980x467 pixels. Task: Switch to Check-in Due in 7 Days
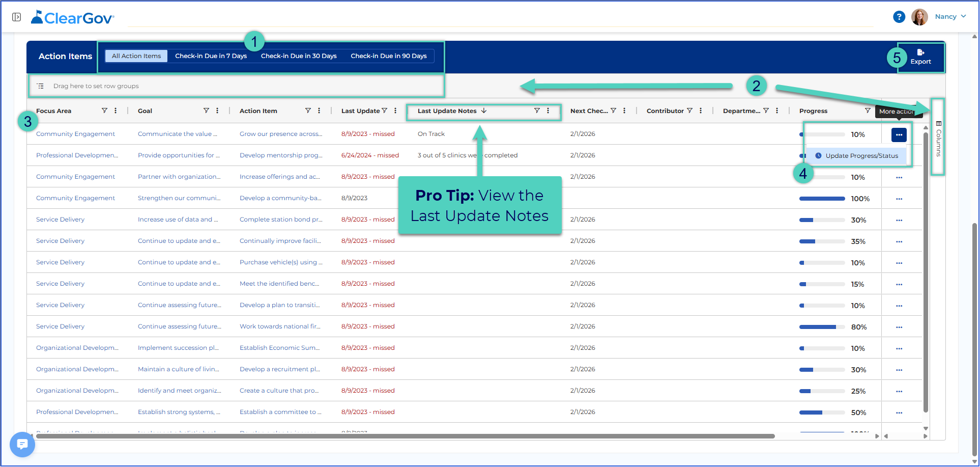point(211,56)
